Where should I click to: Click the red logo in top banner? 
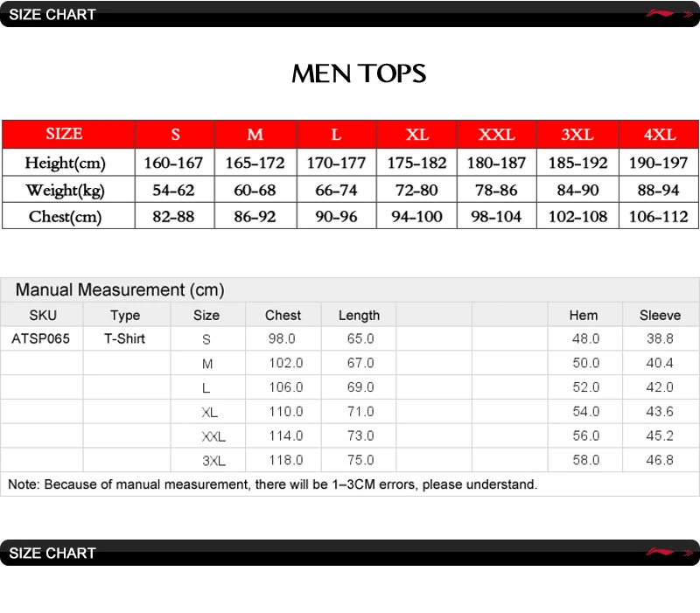[660, 13]
